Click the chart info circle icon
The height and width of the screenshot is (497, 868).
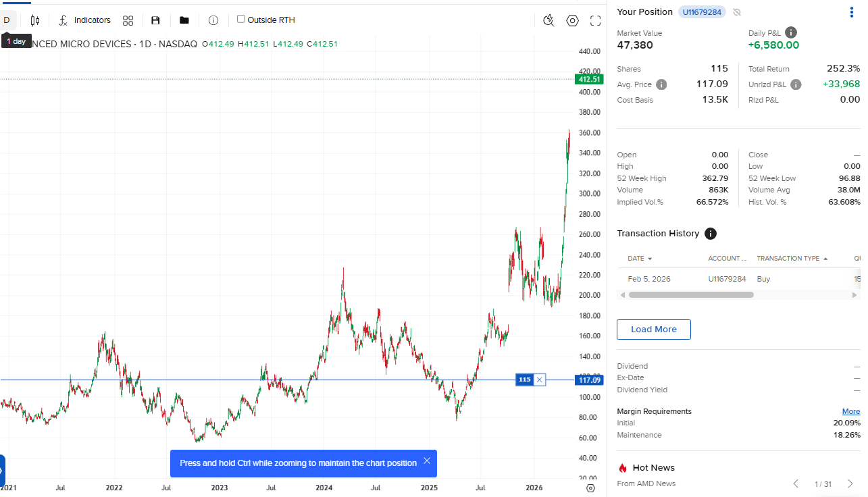213,20
